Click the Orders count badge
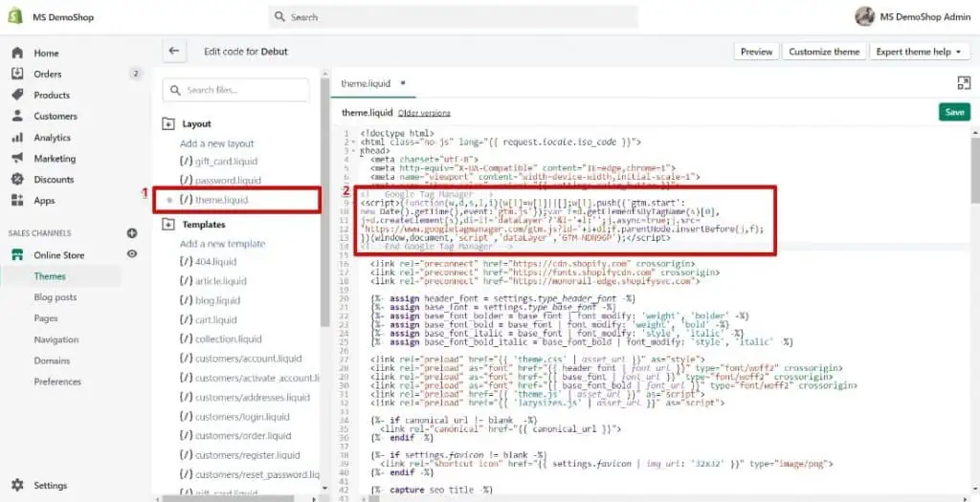The width and height of the screenshot is (980, 502). click(136, 75)
